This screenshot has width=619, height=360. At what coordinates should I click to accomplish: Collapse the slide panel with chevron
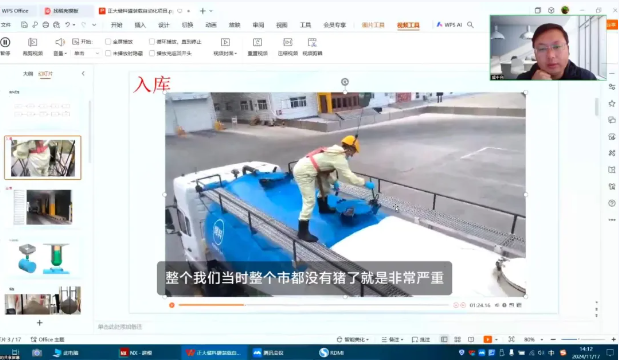(83, 73)
